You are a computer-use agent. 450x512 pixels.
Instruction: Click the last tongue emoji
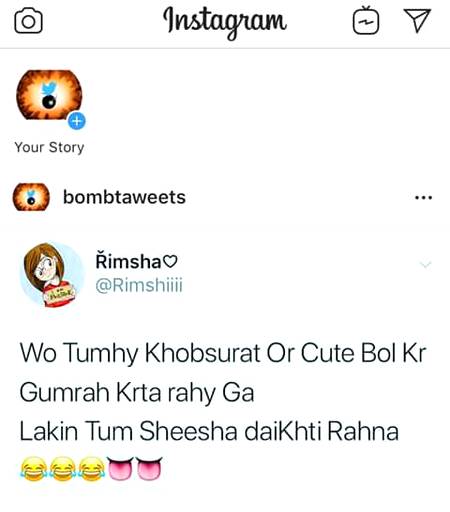point(149,468)
